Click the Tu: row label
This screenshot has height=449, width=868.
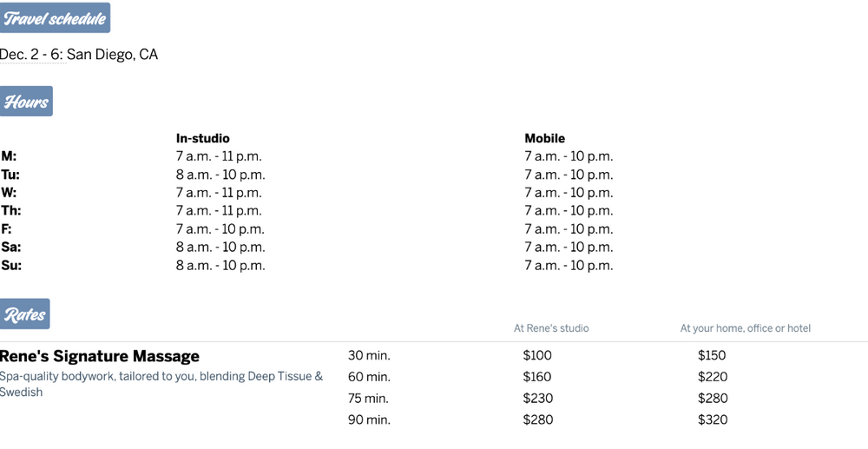pyautogui.click(x=10, y=175)
